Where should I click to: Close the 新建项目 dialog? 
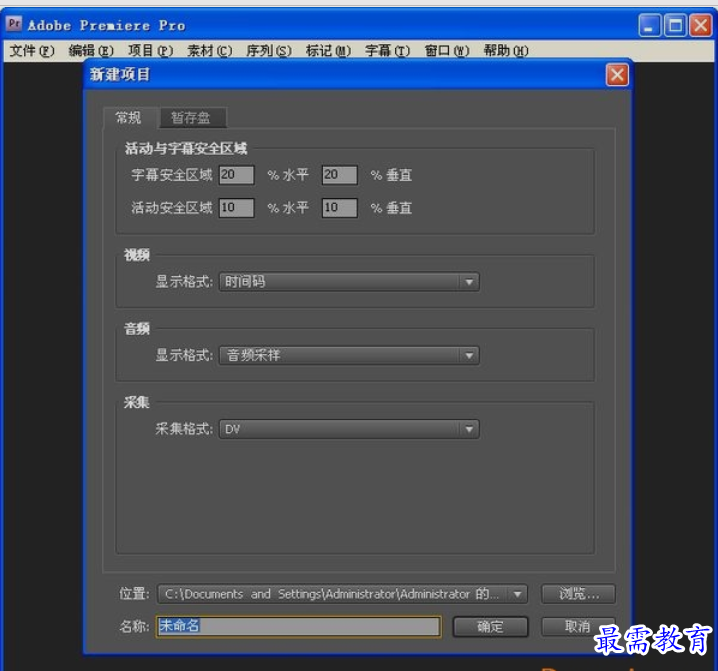tap(617, 75)
